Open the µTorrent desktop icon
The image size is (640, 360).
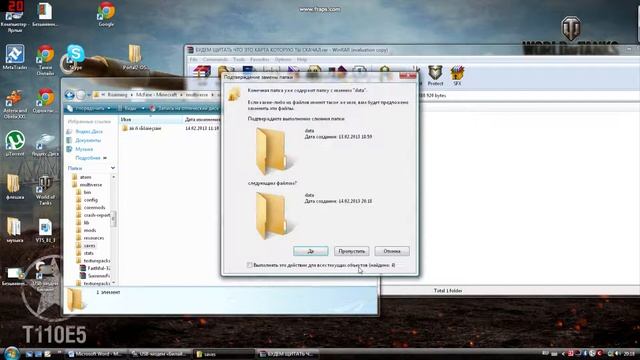point(15,144)
